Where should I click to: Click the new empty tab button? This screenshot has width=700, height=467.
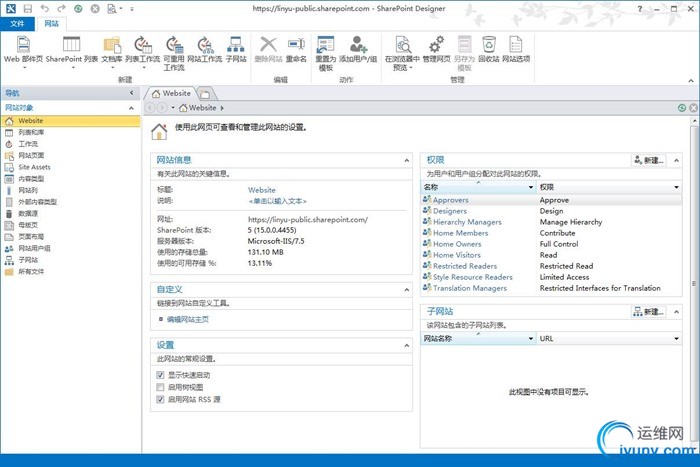pyautogui.click(x=206, y=94)
